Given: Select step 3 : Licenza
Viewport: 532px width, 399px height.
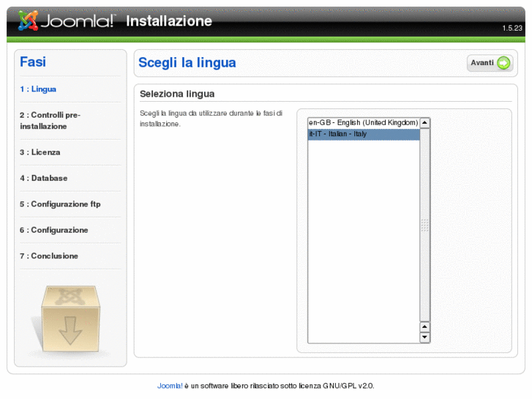Looking at the screenshot, I should (40, 152).
